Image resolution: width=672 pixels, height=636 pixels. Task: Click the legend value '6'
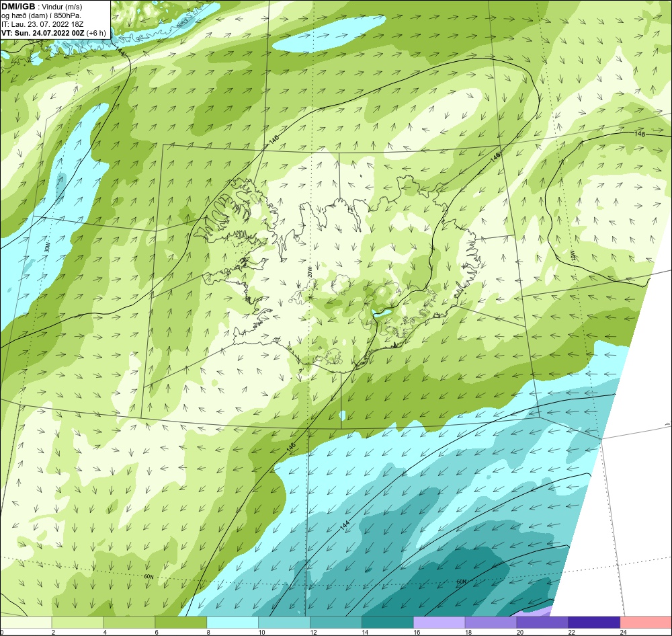[157, 632]
